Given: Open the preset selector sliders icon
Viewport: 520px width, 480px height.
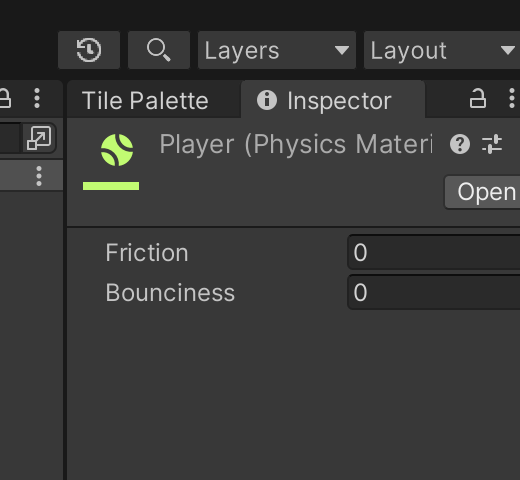Looking at the screenshot, I should [x=492, y=144].
